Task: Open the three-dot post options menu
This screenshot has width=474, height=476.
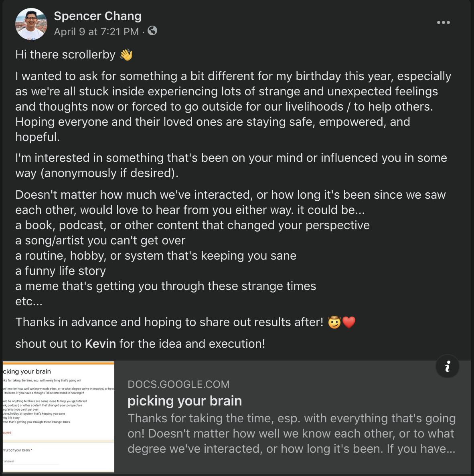Action: coord(443,22)
